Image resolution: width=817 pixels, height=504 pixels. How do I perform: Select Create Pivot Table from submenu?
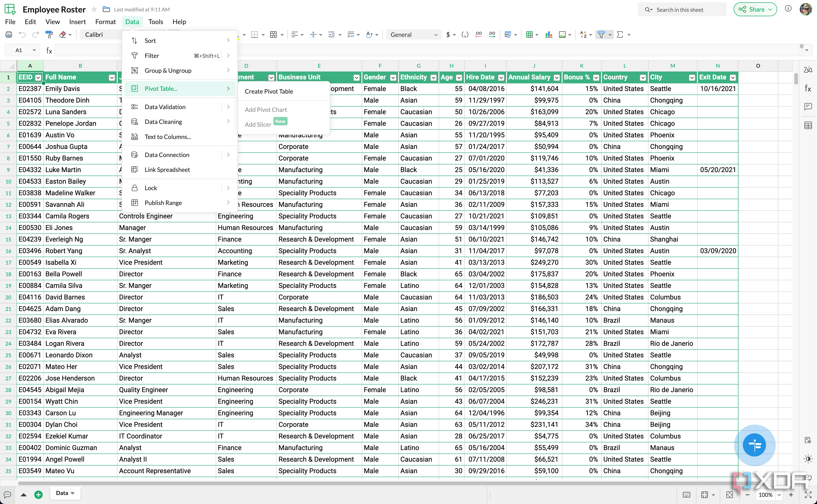tap(269, 91)
